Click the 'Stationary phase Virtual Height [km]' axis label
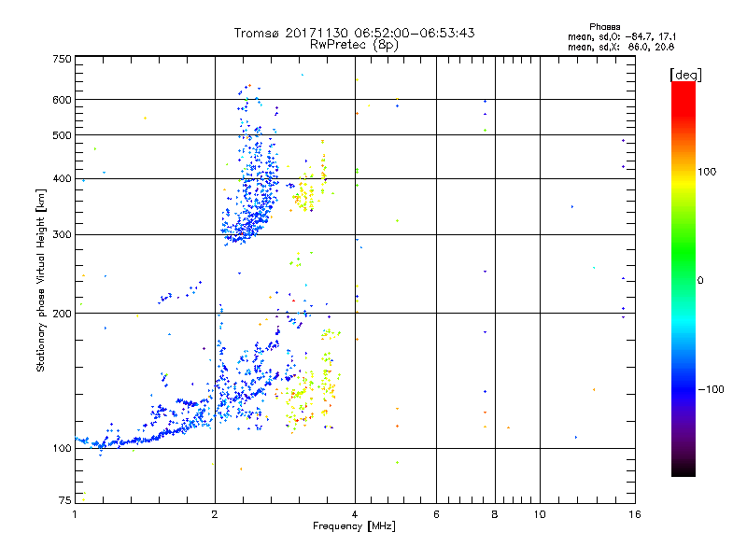The image size is (747, 560). point(41,280)
